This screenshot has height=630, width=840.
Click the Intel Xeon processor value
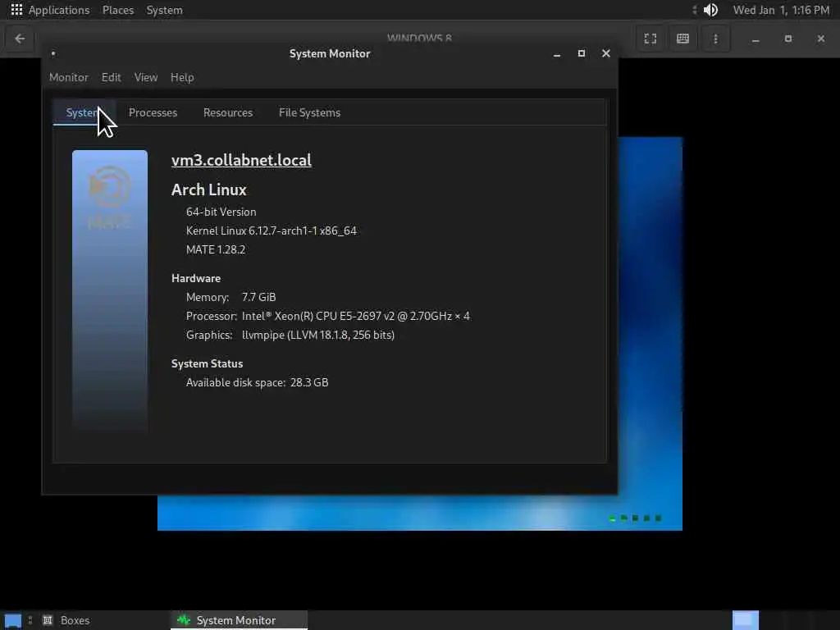(x=356, y=316)
